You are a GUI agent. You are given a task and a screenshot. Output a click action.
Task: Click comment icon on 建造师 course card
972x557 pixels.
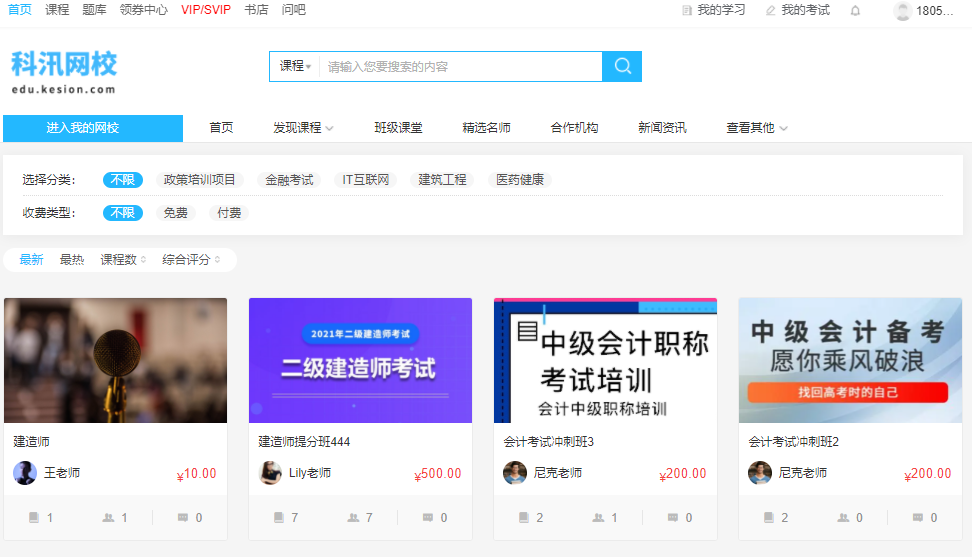tap(183, 518)
